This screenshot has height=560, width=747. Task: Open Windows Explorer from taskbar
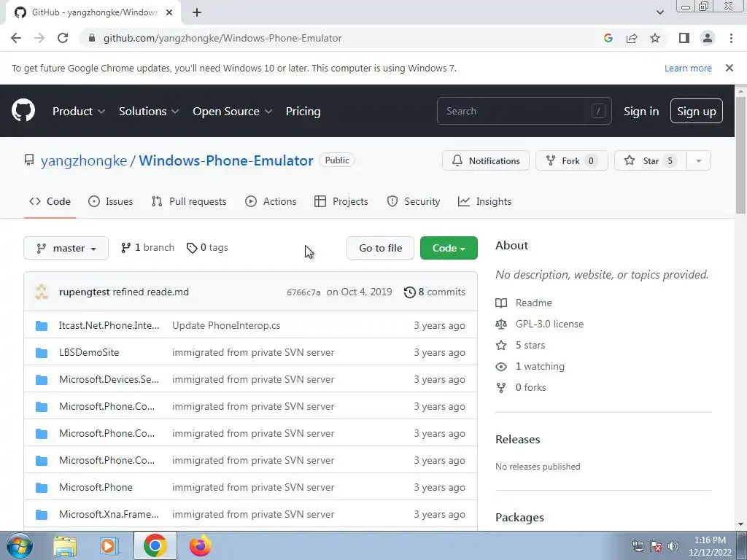click(x=65, y=545)
